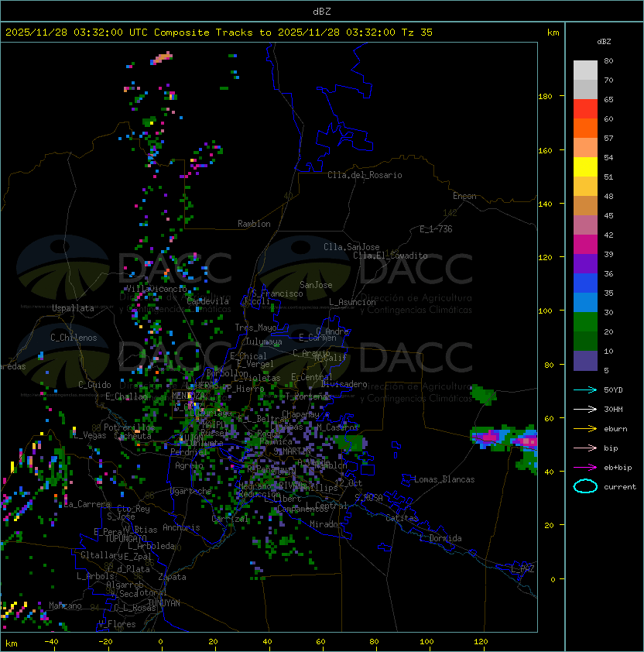Click the 50YD legend label
644x652 pixels.
point(613,389)
